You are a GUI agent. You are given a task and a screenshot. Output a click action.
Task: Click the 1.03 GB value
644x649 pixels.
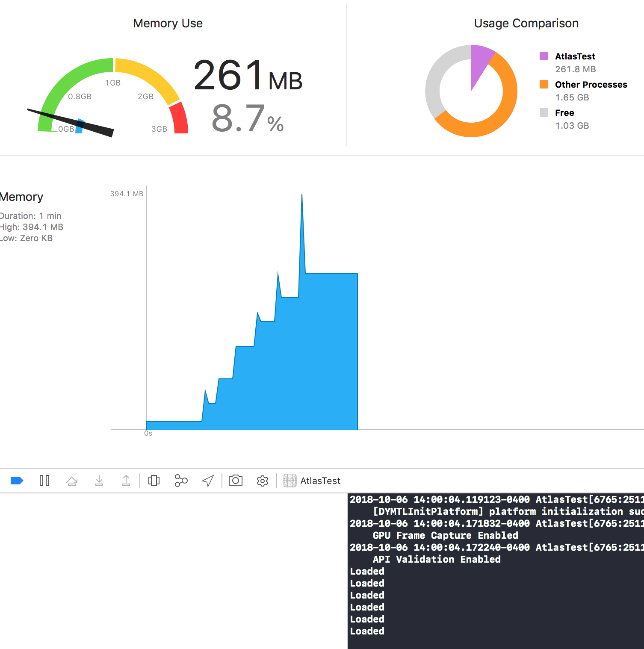[x=572, y=126]
